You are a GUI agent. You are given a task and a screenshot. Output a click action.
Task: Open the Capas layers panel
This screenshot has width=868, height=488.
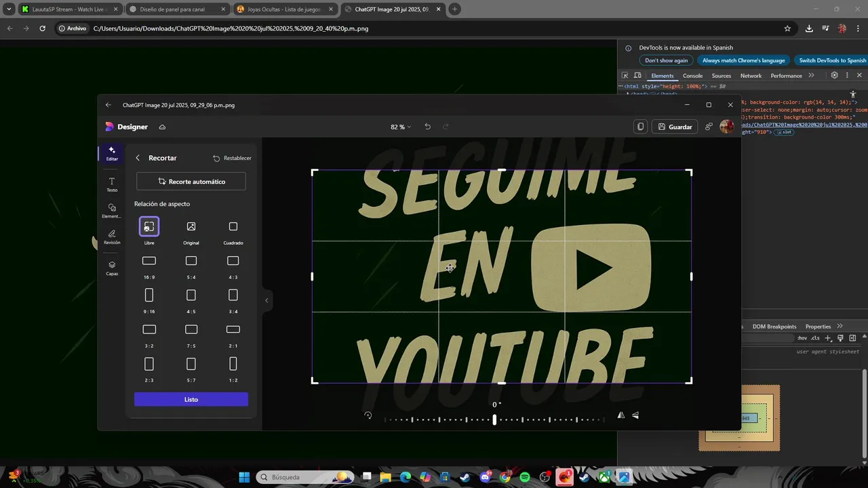click(112, 268)
